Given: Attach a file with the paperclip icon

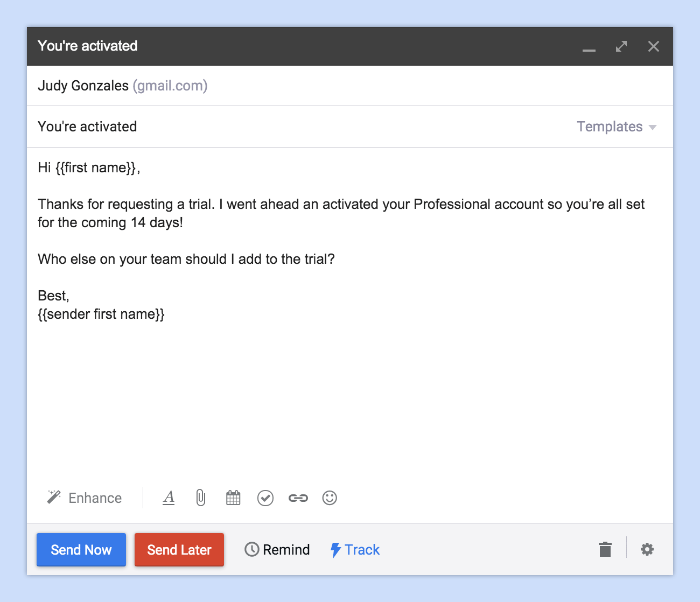Looking at the screenshot, I should pos(201,498).
